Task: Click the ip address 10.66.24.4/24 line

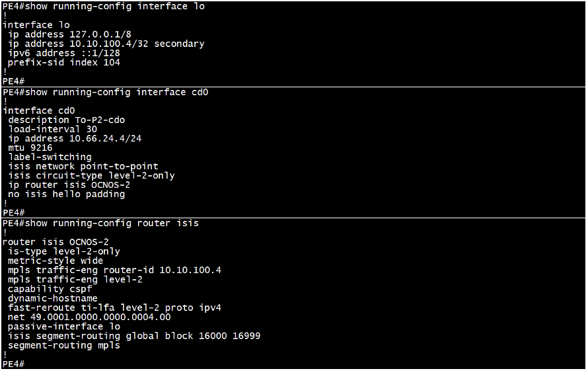Action: coord(75,138)
